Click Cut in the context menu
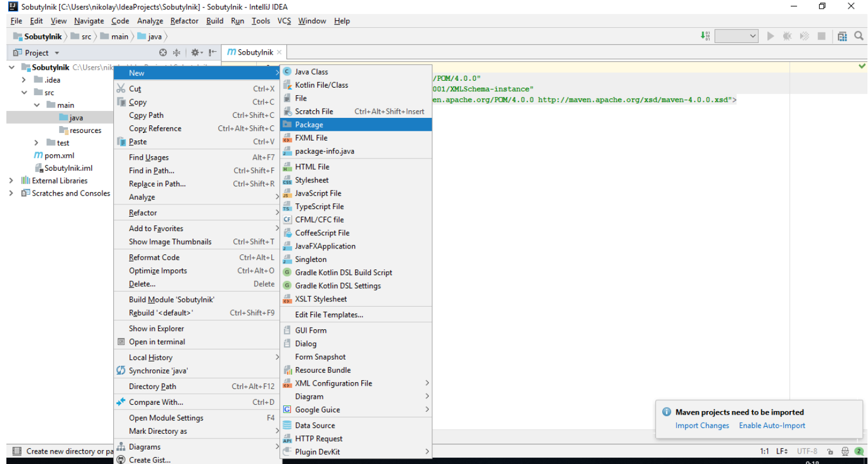The width and height of the screenshot is (868, 464). point(196,89)
